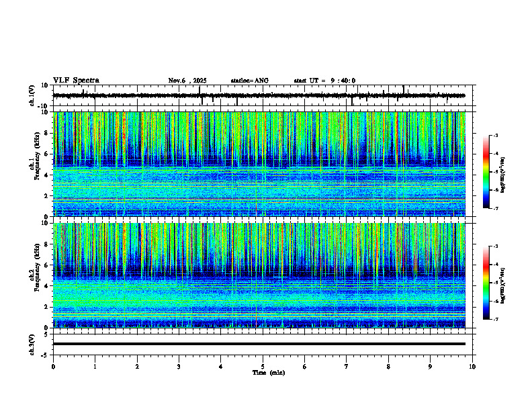Image resolution: width=532 pixels, height=411 pixels.
Task: Click the "10" tick ending the time axis
Action: [x=472, y=367]
